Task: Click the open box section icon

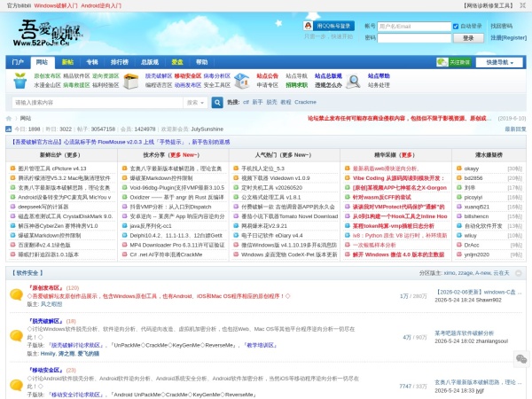Action: point(131,81)
